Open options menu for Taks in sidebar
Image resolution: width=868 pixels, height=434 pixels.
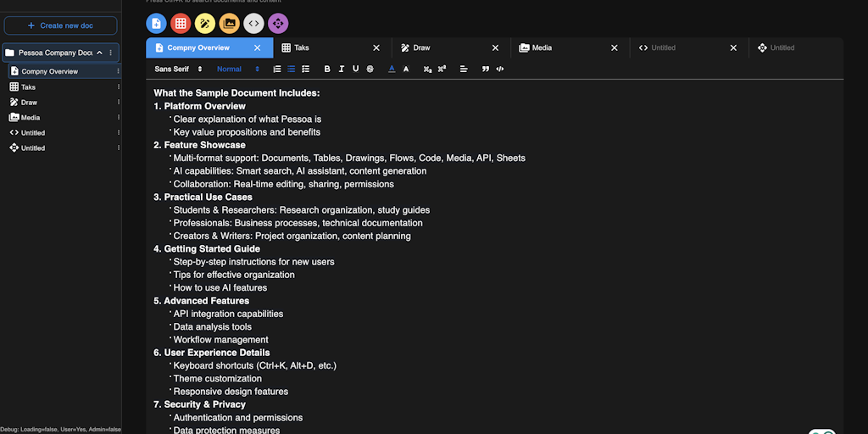coord(118,87)
